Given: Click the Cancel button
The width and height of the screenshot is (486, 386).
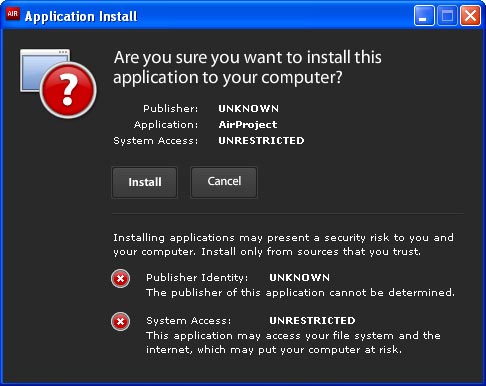Looking at the screenshot, I should [x=224, y=182].
